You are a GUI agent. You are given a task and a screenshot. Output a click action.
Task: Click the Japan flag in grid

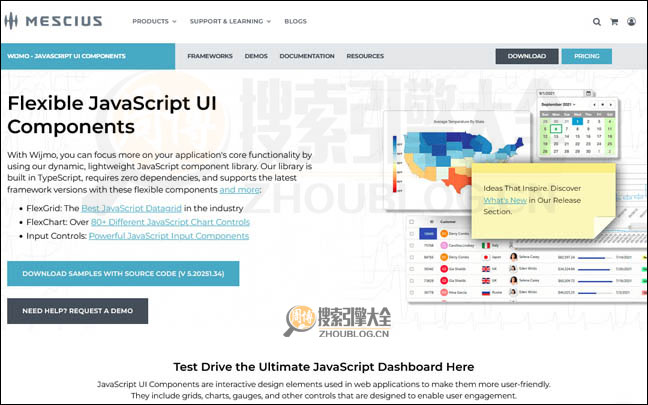click(486, 257)
